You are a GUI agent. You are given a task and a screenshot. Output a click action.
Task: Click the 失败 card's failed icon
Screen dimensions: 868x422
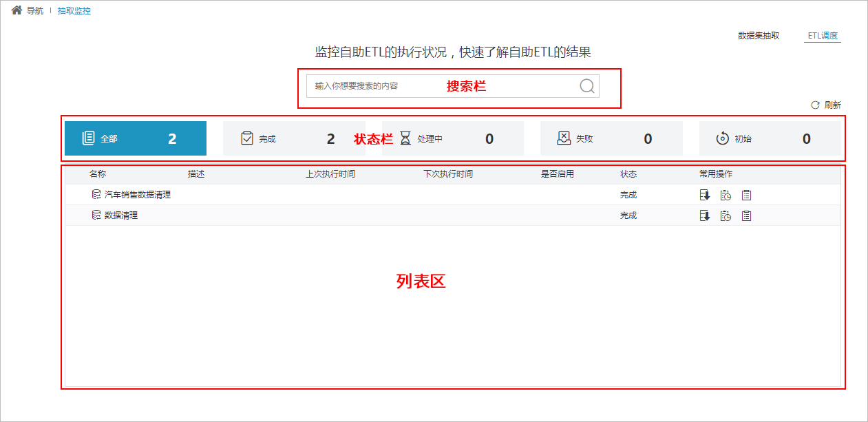point(564,138)
